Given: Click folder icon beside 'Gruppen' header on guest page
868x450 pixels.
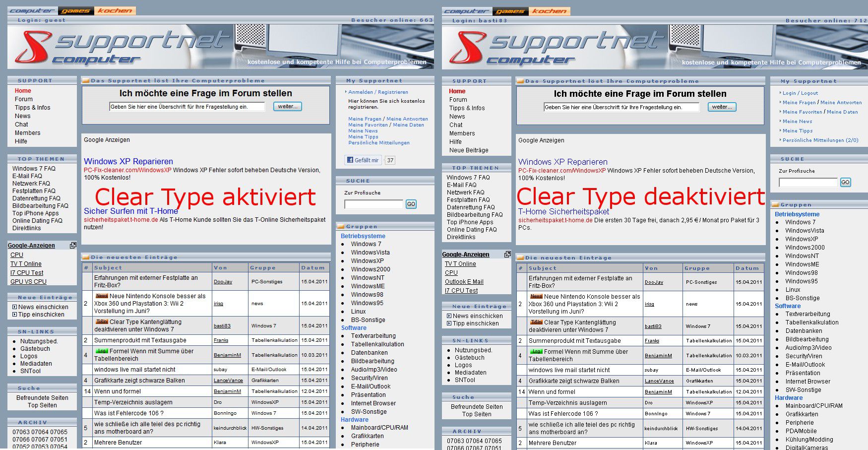Looking at the screenshot, I should coord(341,226).
